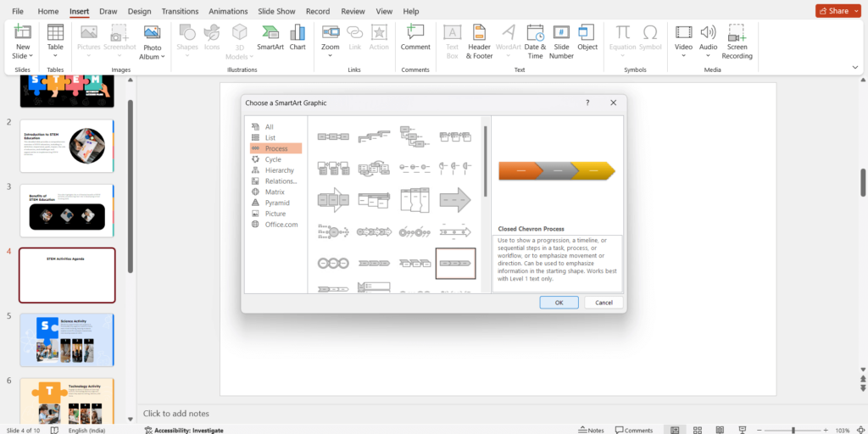
Task: Click the zoom slider in status bar
Action: tap(793, 430)
